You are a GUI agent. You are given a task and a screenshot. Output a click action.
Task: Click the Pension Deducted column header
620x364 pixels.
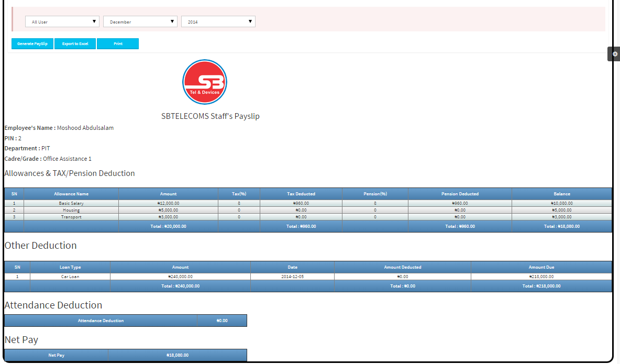(x=460, y=194)
